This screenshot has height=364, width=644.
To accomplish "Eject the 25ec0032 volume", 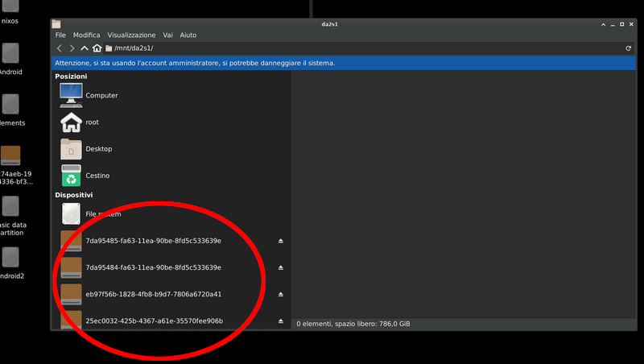I will click(281, 321).
